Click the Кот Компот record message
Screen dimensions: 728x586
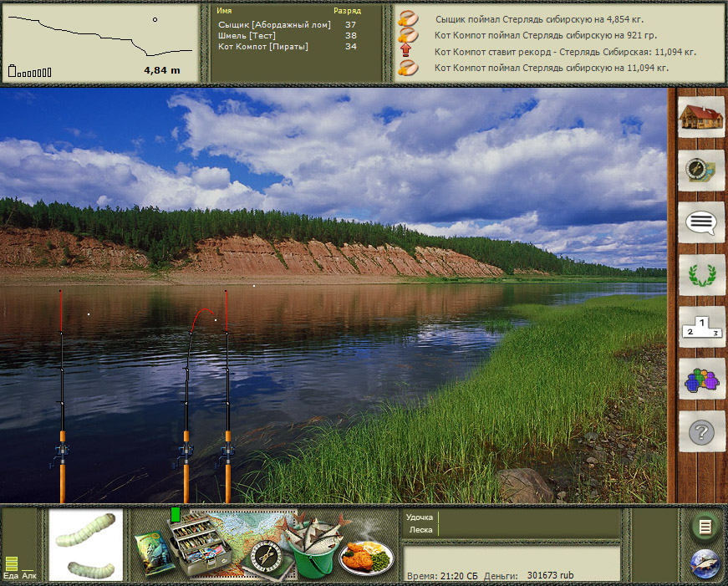point(565,52)
